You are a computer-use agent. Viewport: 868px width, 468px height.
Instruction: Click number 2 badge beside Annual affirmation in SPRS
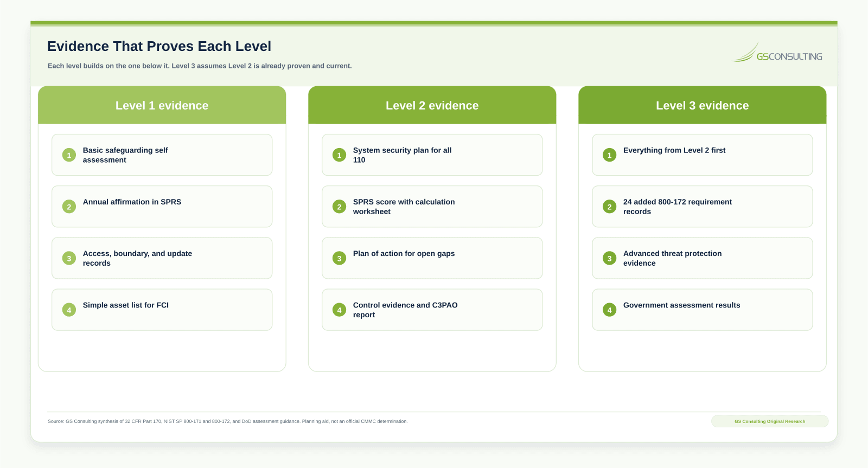(x=69, y=207)
